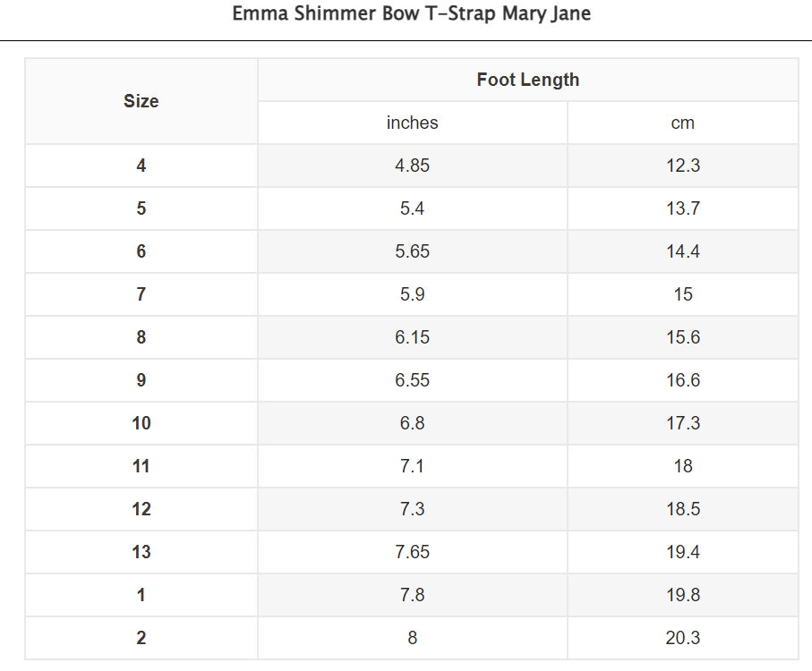
Task: Click the 5.65 inches value
Action: point(412,252)
